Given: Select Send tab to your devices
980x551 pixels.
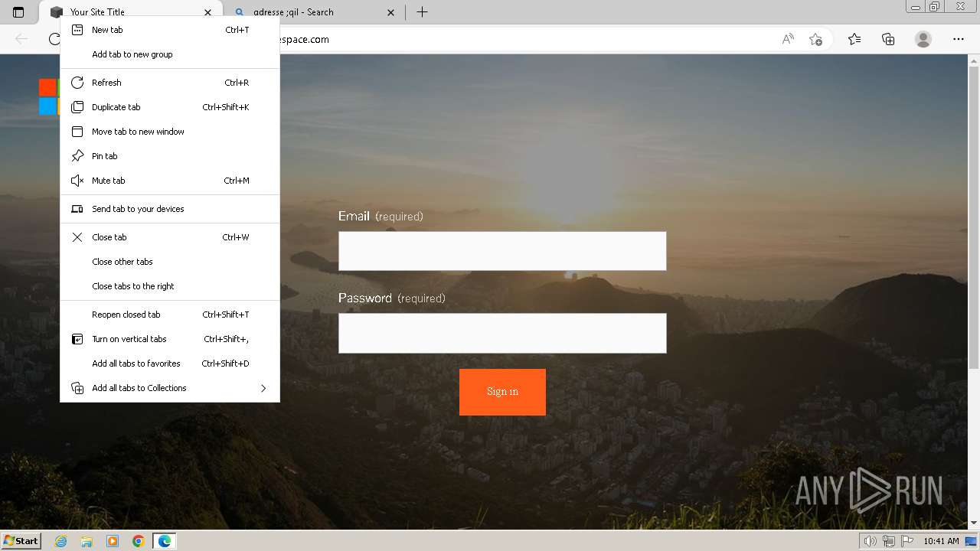Looking at the screenshot, I should pos(170,209).
